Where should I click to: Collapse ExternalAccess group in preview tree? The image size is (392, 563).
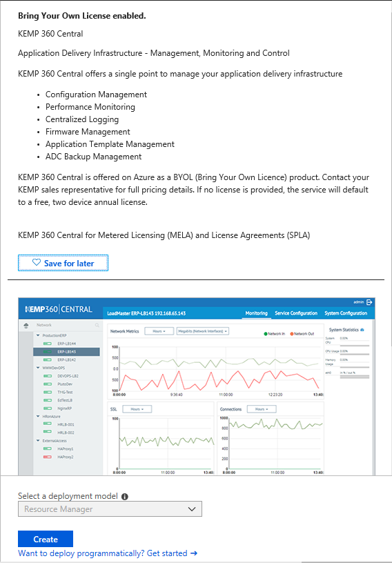[38, 441]
